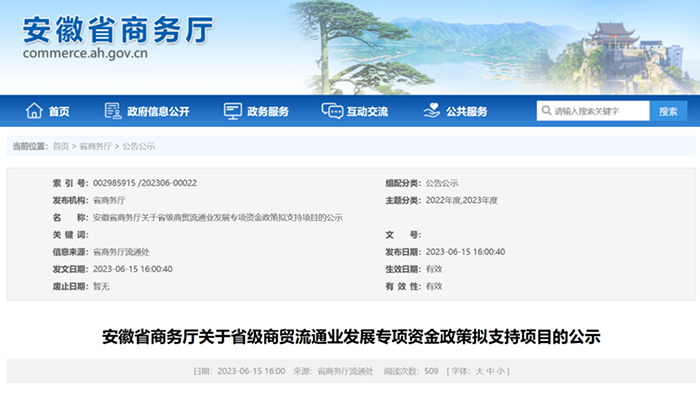Open 省商务厅 in the breadcrumb trail

(95, 146)
